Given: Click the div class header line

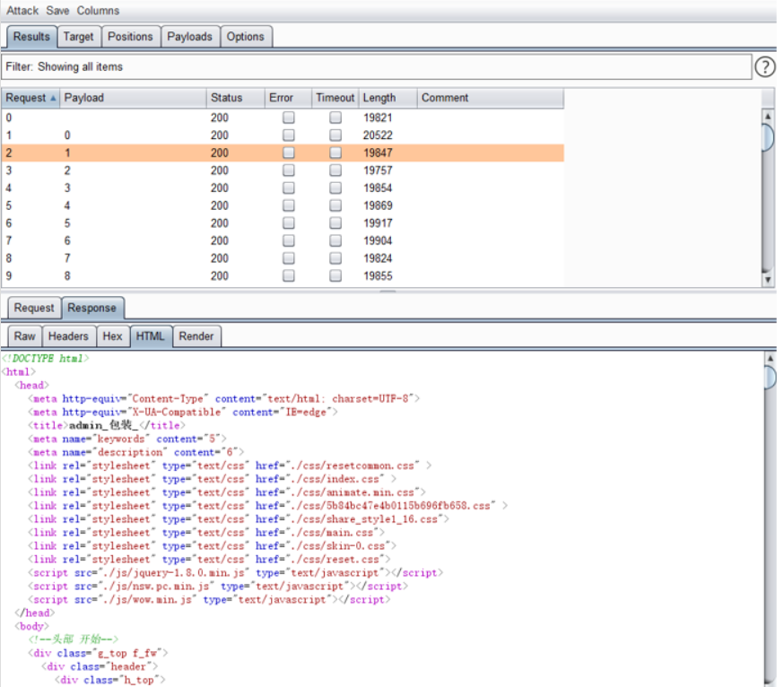Looking at the screenshot, I should [x=100, y=666].
